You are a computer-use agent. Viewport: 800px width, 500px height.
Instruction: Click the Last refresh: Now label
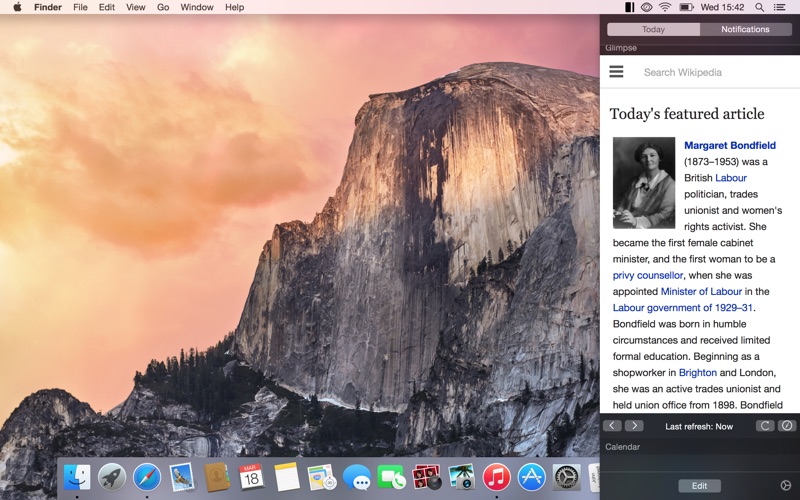(699, 427)
